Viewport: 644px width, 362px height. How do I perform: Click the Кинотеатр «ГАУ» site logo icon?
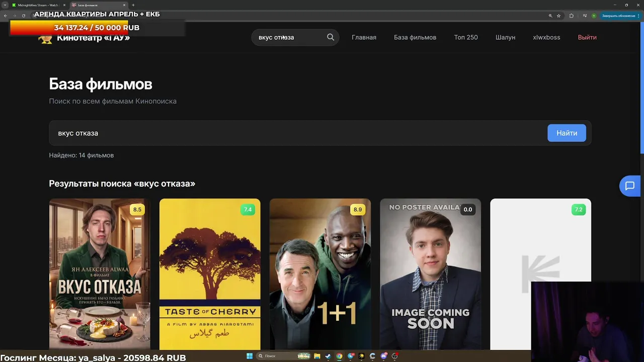45,39
